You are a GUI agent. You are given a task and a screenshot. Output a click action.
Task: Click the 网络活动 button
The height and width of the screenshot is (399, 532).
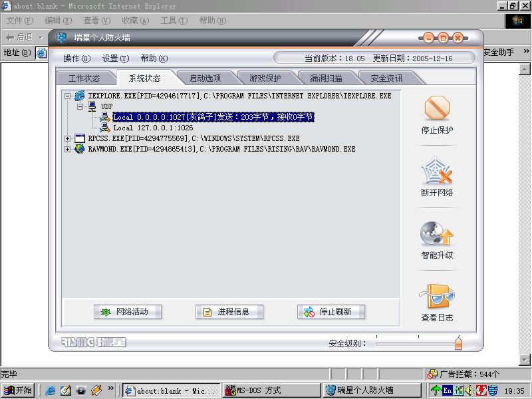[x=128, y=312]
